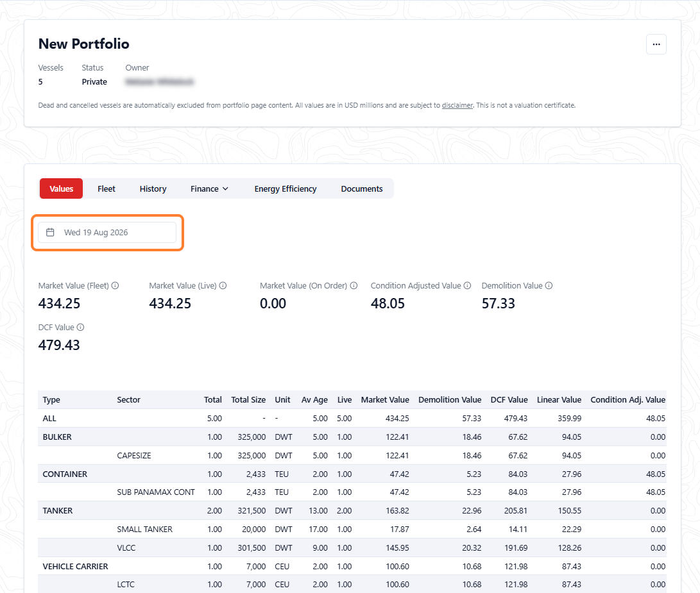Click info icon beside Demolition Value
Screen dimensions: 700x593
pyautogui.click(x=549, y=285)
